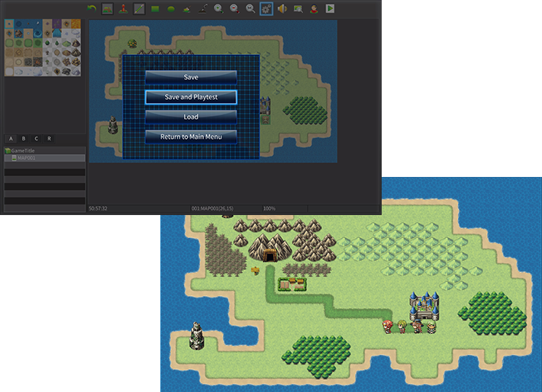Image resolution: width=542 pixels, height=392 pixels.
Task: Select the green Rectangle drawing tool
Action: pos(155,8)
